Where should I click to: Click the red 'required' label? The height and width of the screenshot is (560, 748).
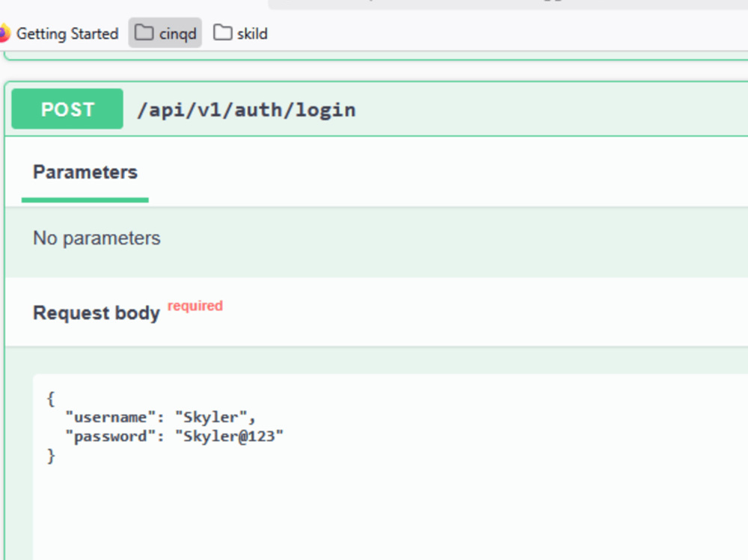pos(195,305)
